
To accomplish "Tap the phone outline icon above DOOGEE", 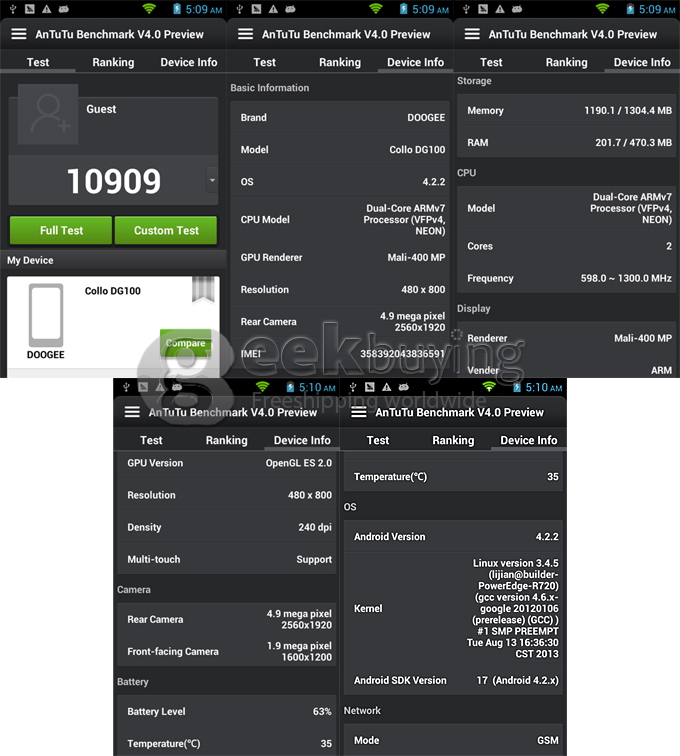I will click(x=46, y=315).
